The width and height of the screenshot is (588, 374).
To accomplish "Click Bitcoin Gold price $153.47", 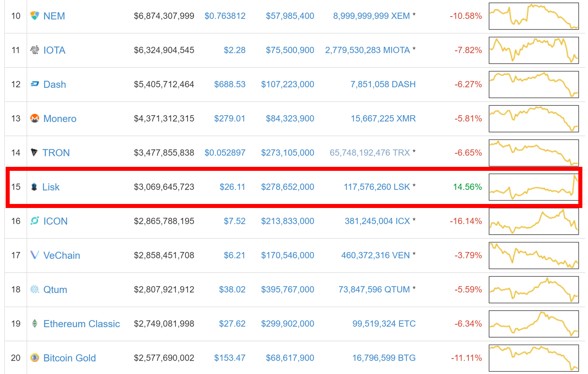I will pyautogui.click(x=230, y=358).
